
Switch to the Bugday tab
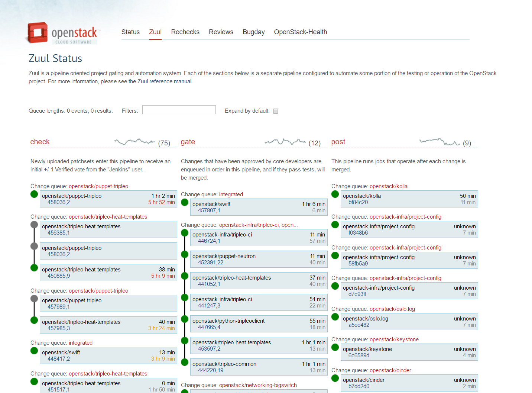coord(254,32)
